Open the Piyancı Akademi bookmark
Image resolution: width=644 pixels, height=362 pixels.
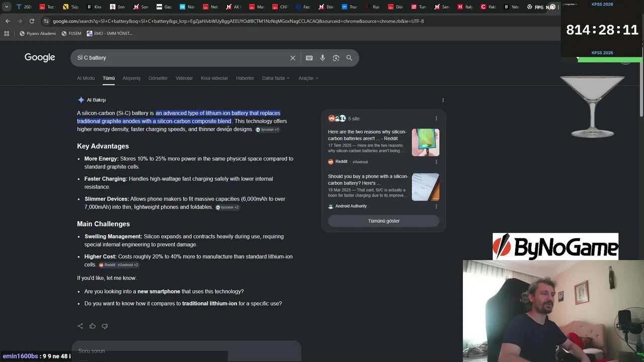(38, 34)
